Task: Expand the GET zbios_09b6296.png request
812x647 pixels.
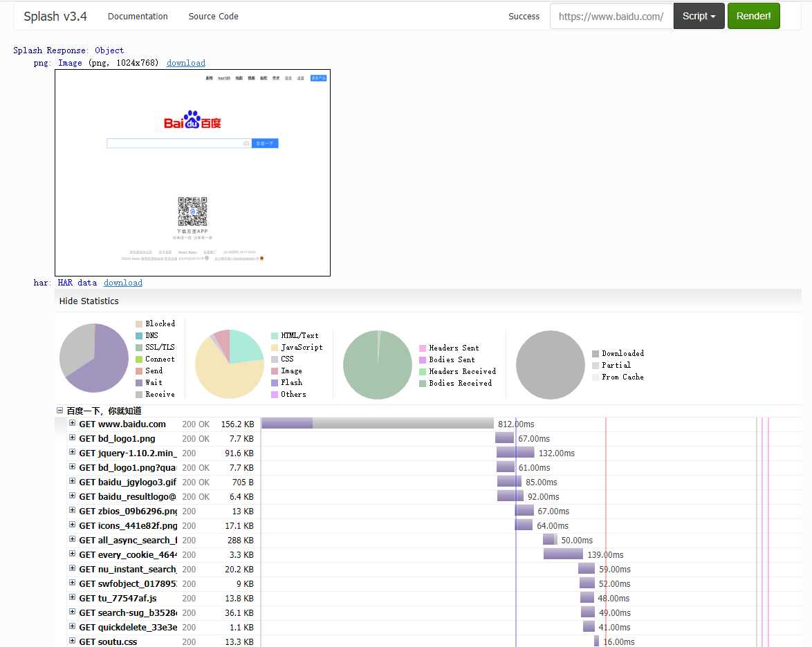Action: pos(72,510)
